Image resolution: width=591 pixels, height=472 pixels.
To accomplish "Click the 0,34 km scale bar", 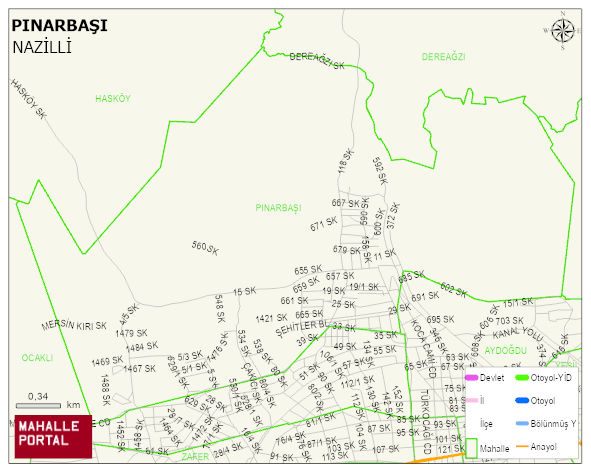I will click(x=38, y=406).
